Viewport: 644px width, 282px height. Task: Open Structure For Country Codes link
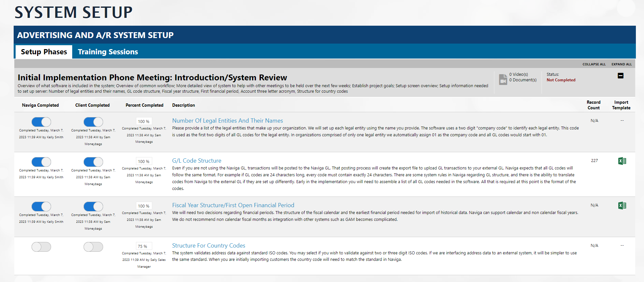(208, 246)
